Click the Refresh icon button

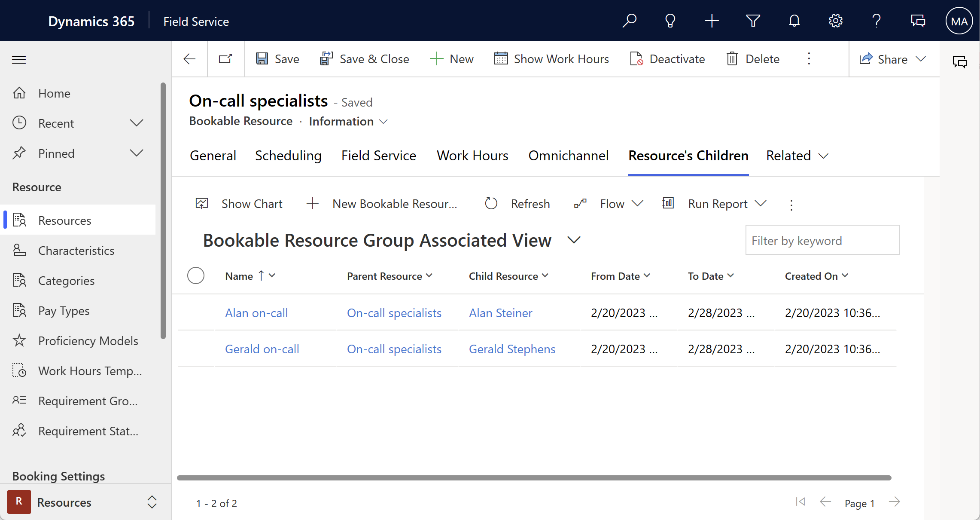click(x=491, y=204)
